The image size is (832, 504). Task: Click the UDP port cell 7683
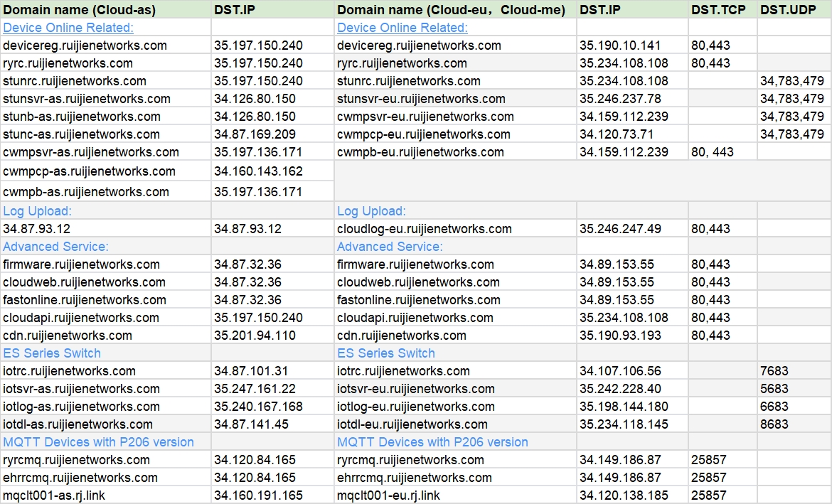tap(774, 371)
